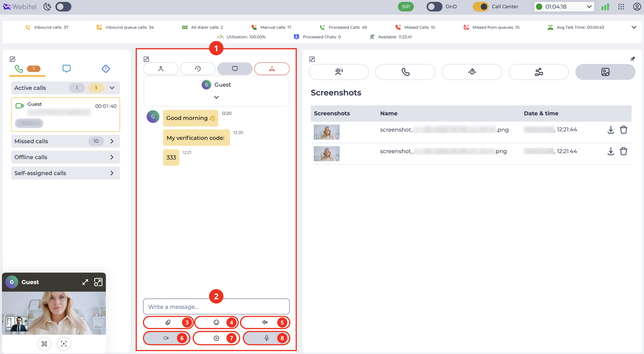Maximize the Guest video window

85,282
